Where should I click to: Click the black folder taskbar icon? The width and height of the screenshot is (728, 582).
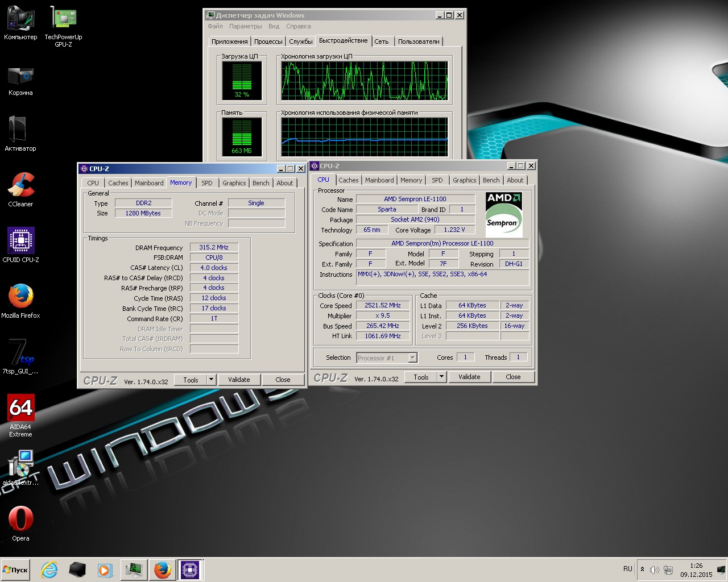click(x=77, y=570)
